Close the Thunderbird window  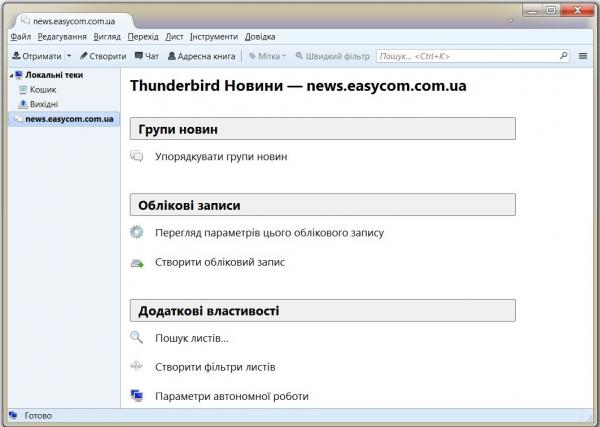[578, 10]
